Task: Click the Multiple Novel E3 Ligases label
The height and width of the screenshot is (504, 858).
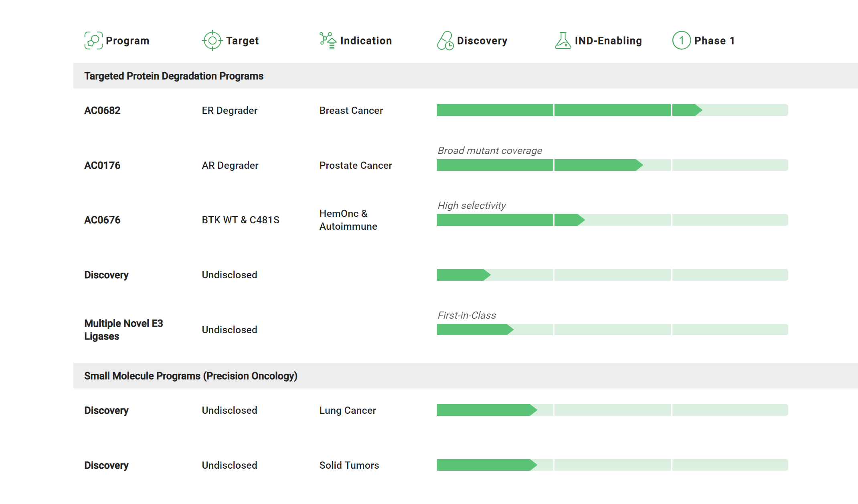Action: click(123, 330)
